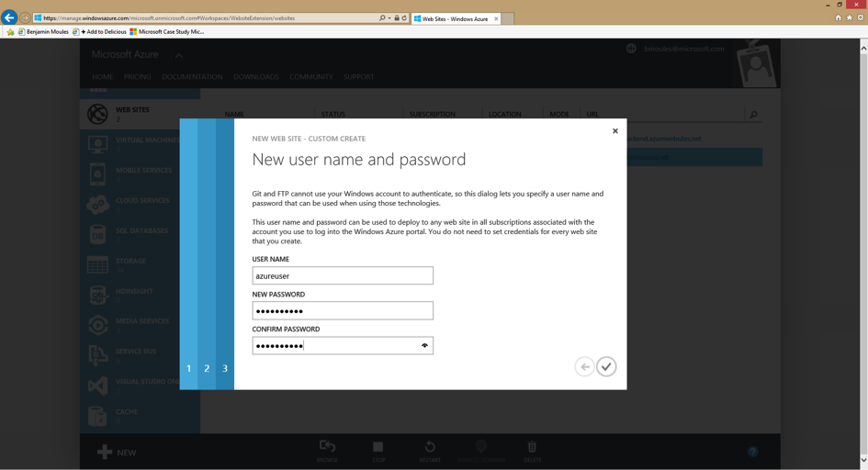This screenshot has width=868, height=470.
Task: Click the globe language icon
Action: [x=631, y=49]
